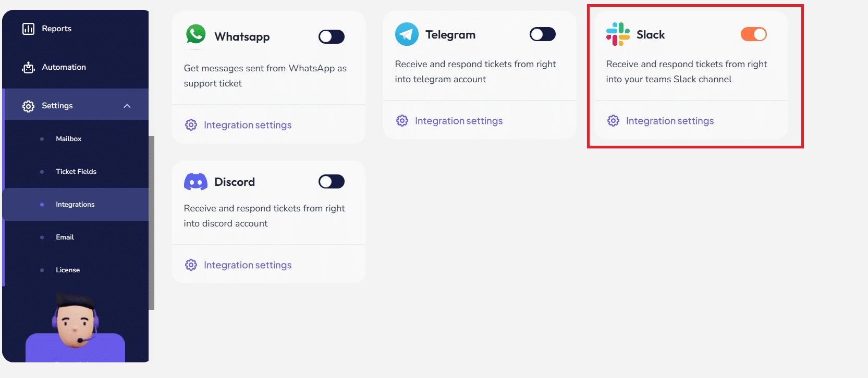Turn on the Telegram integration switch
This screenshot has width=868, height=378.
pos(543,34)
